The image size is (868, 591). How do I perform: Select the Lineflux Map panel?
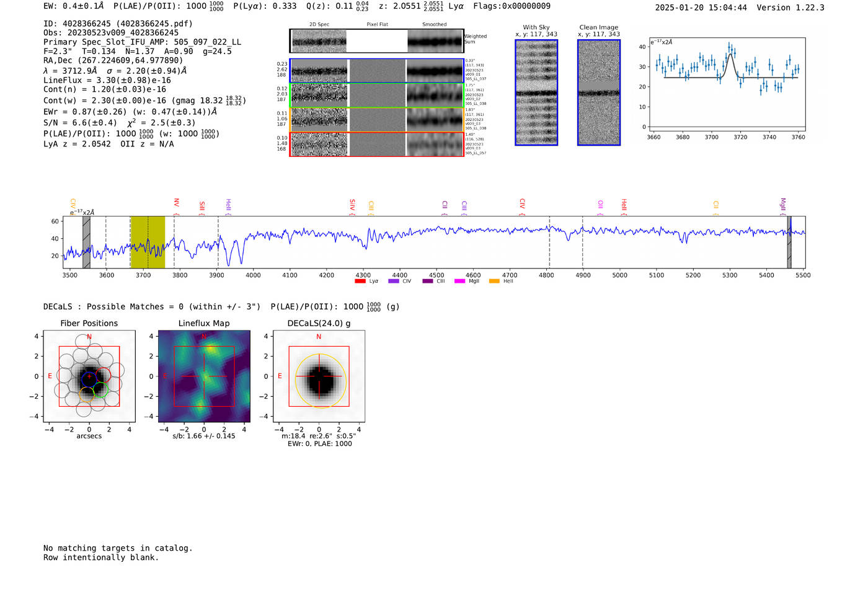pos(204,376)
